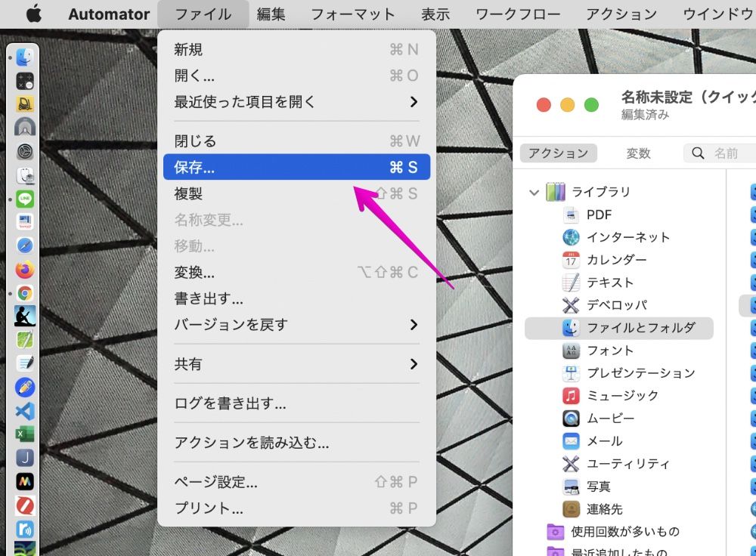This screenshot has width=756, height=556.
Task: Open the ワークフロー menu
Action: [x=518, y=14]
